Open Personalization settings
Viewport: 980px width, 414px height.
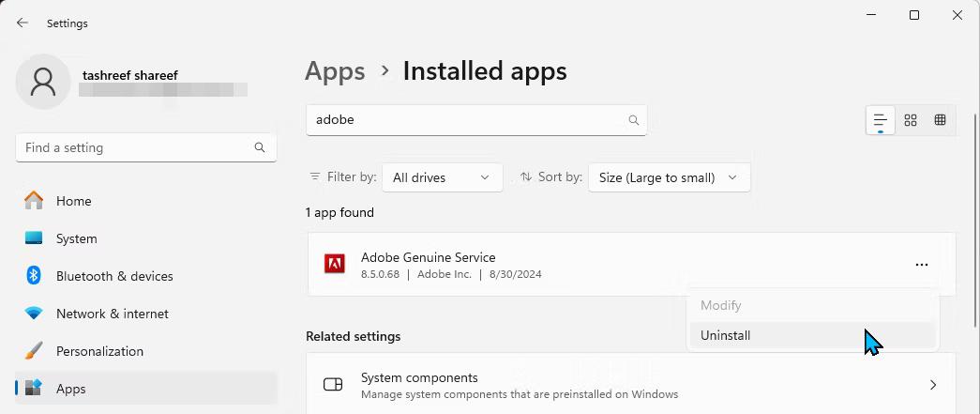[99, 351]
